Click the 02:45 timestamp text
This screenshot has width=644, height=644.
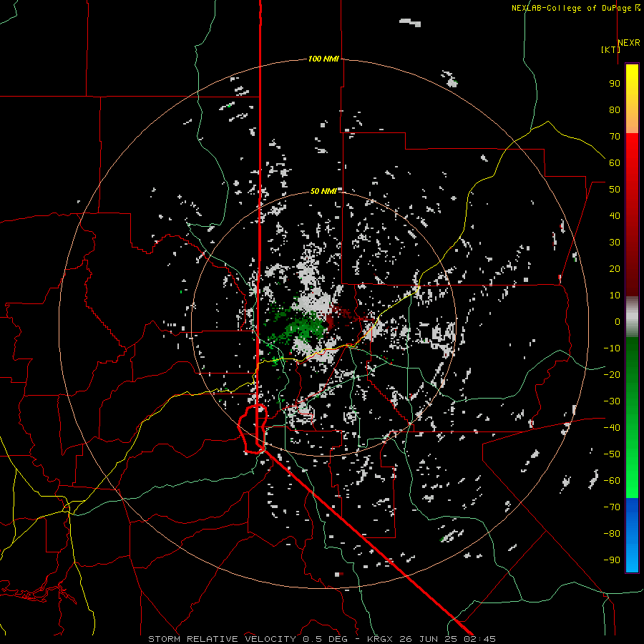coord(479,639)
